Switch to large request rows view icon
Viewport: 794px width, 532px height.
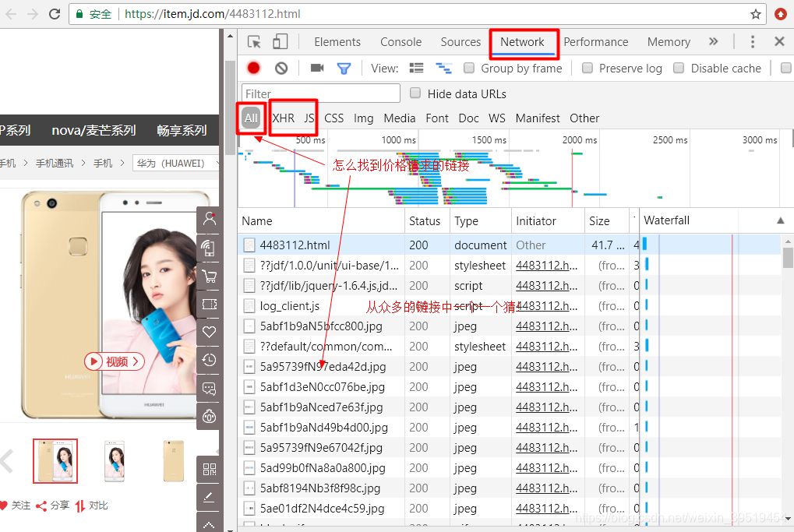416,68
